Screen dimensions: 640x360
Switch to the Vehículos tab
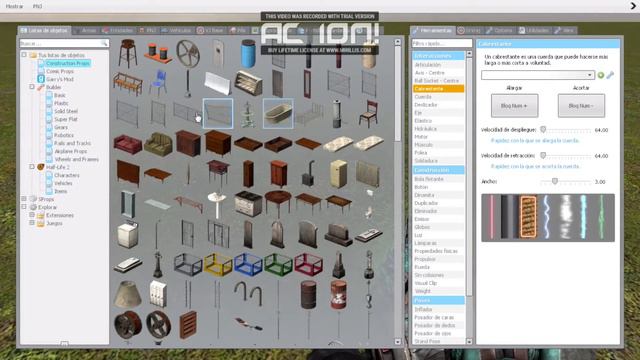coord(176,31)
